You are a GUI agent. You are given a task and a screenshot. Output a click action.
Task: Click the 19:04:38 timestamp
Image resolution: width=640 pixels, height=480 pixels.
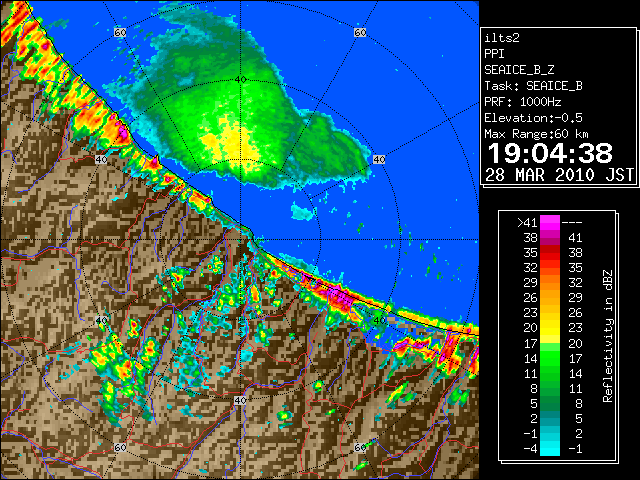coord(550,153)
